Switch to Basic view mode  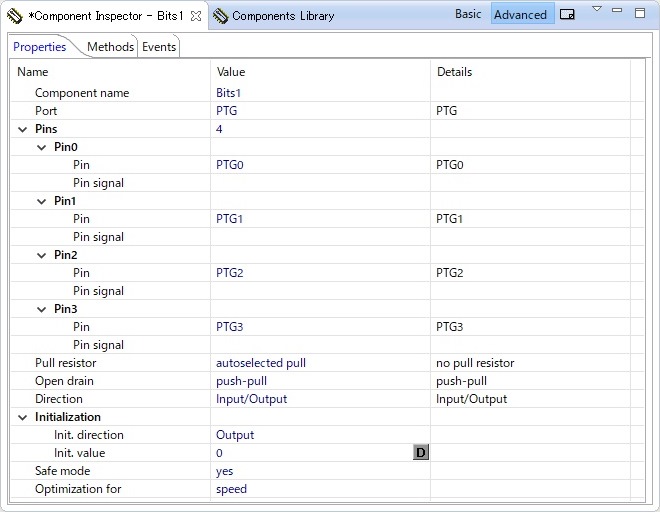[468, 14]
